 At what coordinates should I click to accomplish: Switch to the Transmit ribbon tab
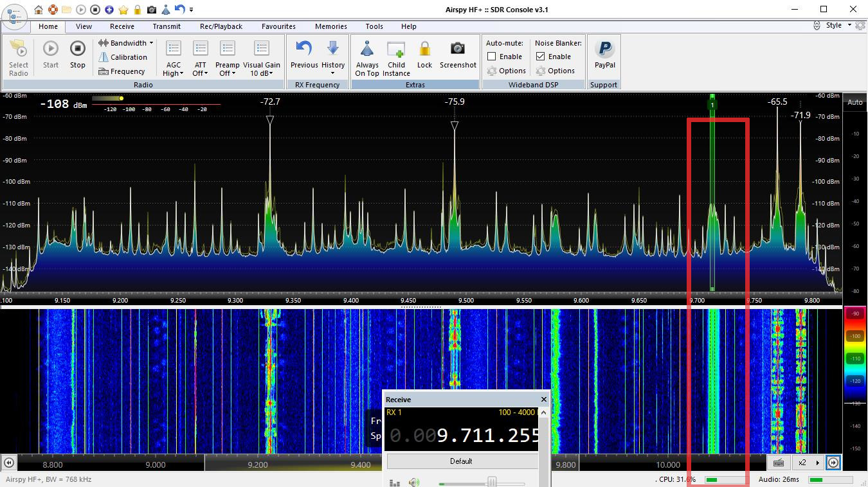(167, 26)
